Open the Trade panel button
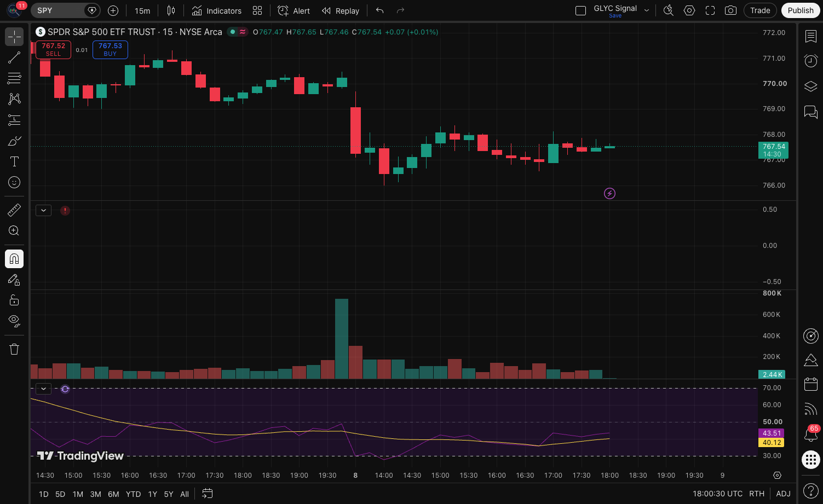823x504 pixels. pos(760,10)
